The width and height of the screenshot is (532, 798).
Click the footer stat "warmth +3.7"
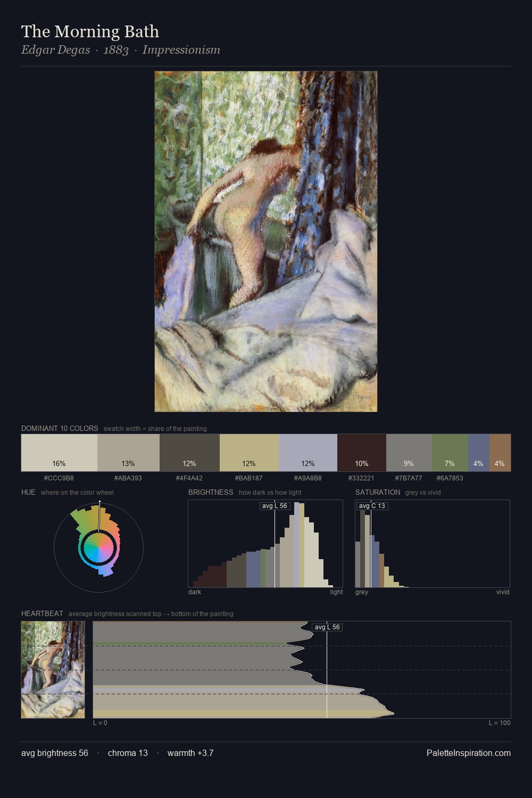190,753
